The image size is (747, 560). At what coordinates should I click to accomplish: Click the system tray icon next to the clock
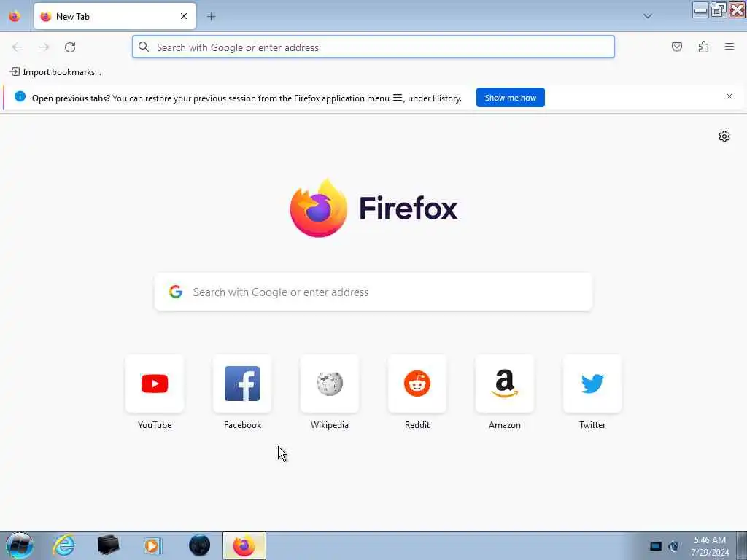coord(673,546)
